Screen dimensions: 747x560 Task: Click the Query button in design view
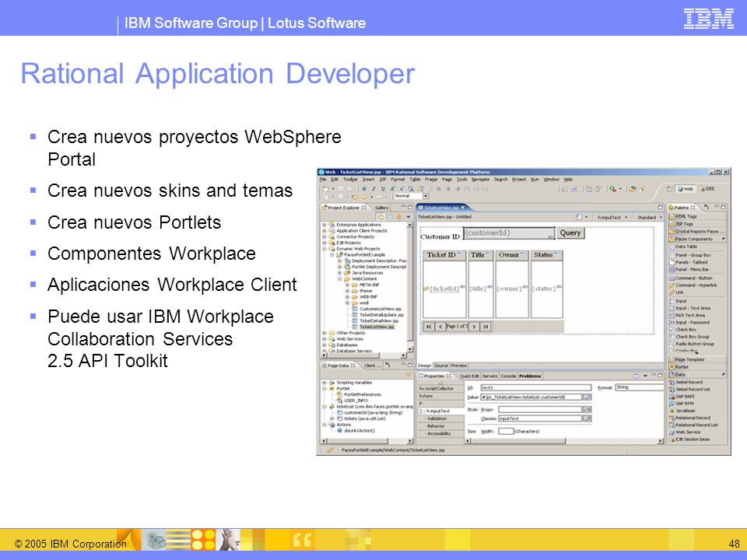pyautogui.click(x=570, y=233)
